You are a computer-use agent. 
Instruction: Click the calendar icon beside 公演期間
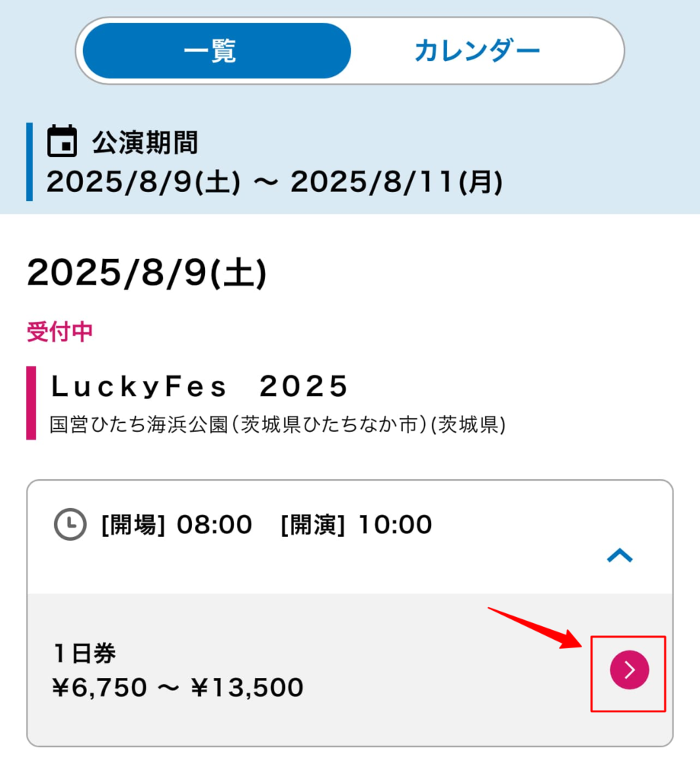pos(62,141)
